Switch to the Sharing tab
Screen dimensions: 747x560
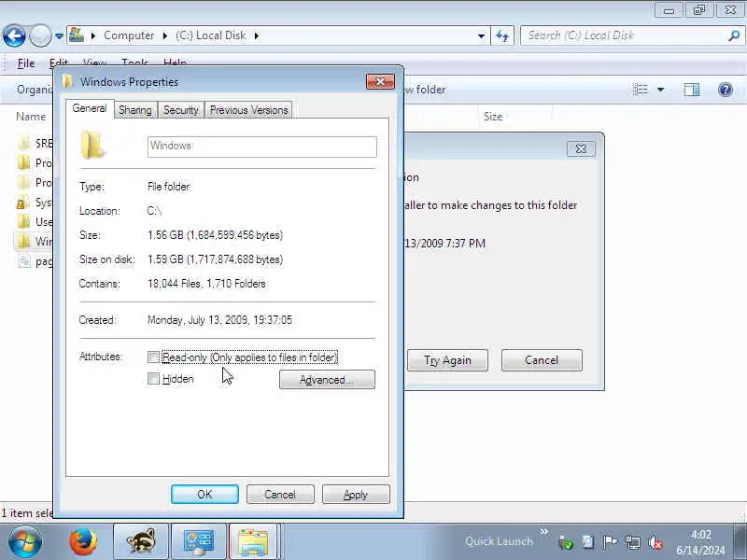pyautogui.click(x=135, y=110)
